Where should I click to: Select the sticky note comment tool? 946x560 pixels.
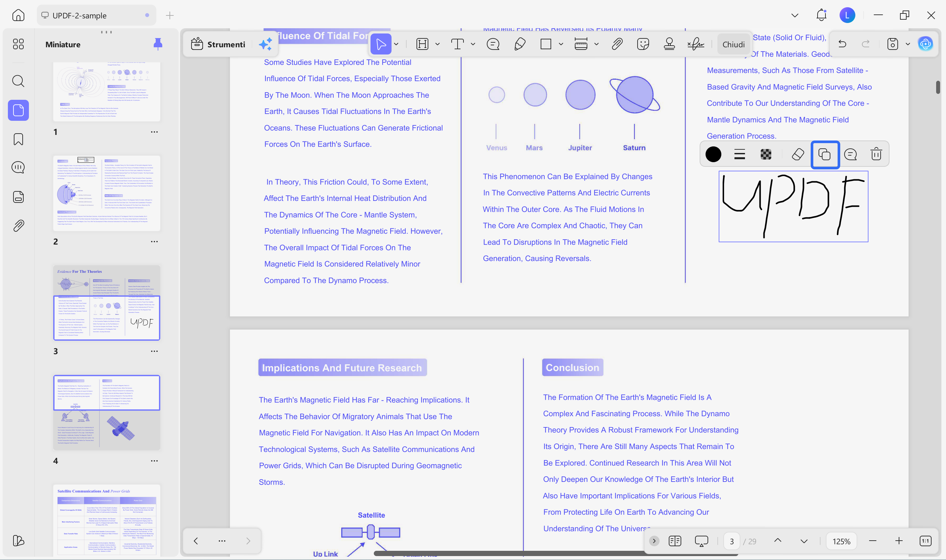tap(493, 44)
